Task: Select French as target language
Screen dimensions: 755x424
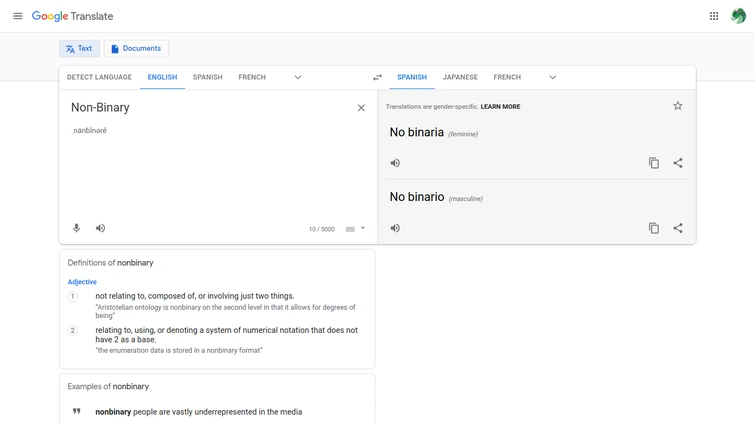Action: [507, 77]
